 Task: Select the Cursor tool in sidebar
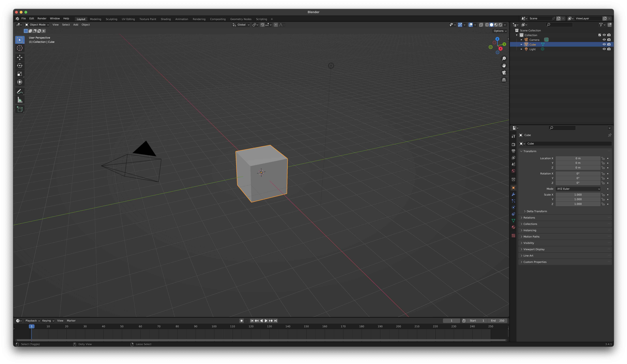click(x=19, y=48)
